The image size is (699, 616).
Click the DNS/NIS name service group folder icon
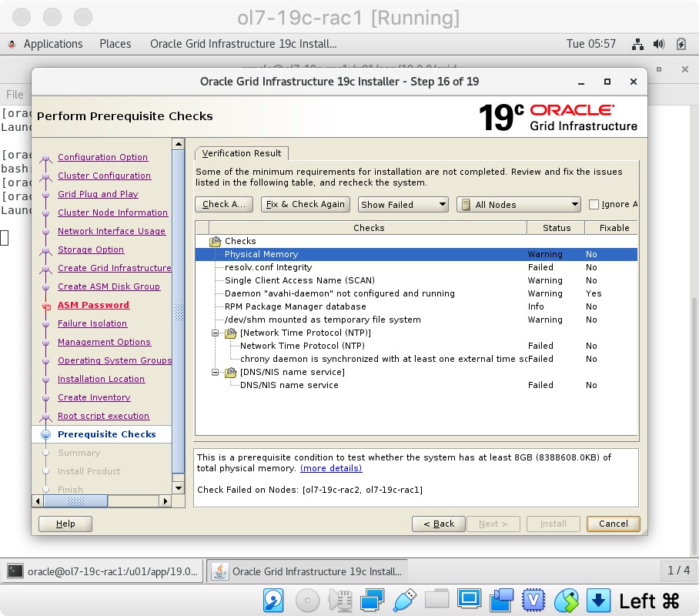(x=231, y=372)
